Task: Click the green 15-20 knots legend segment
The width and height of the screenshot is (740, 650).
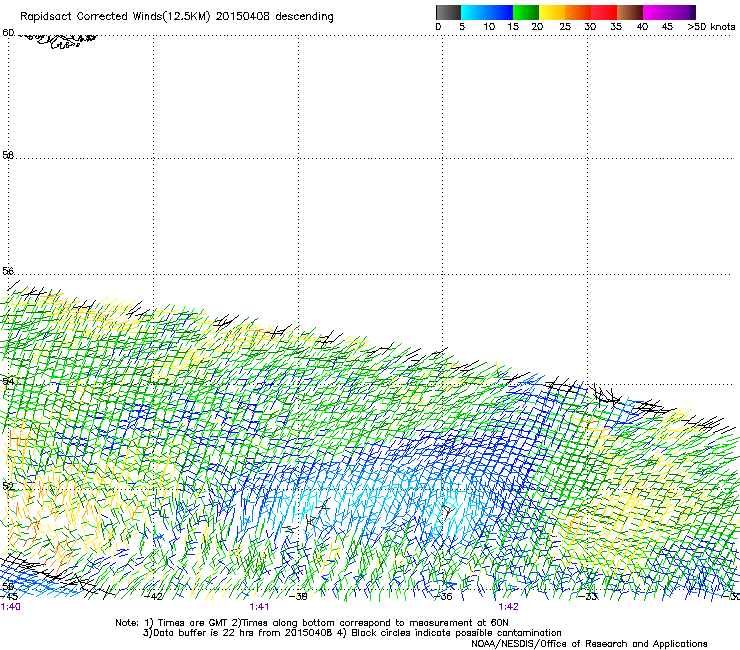Action: click(526, 12)
